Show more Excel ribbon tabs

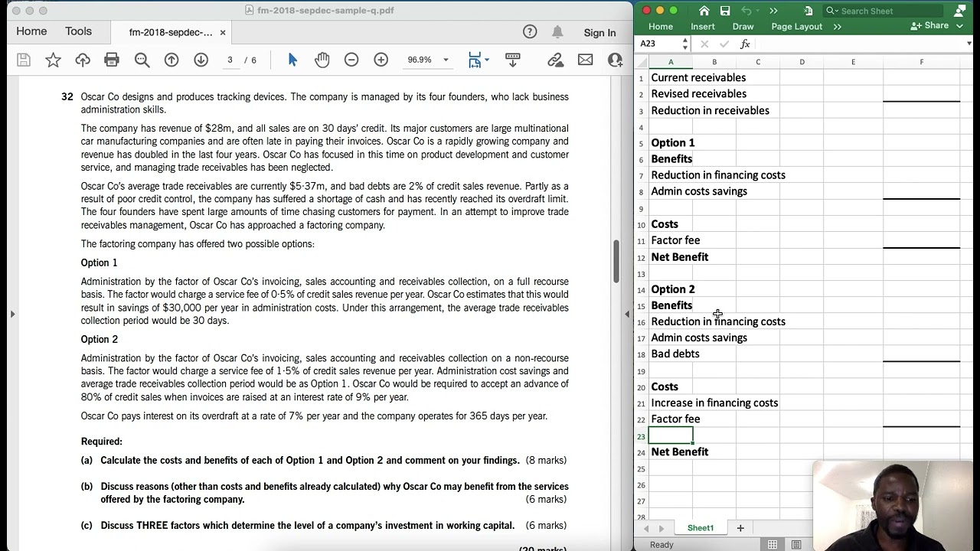[838, 26]
